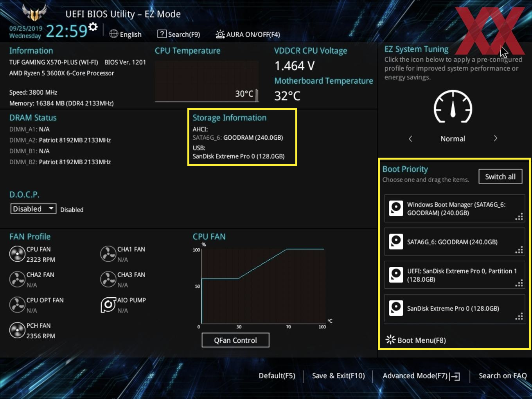Screen dimensions: 532x399
Task: Click the settings gear next to the clock
Action: 93,27
